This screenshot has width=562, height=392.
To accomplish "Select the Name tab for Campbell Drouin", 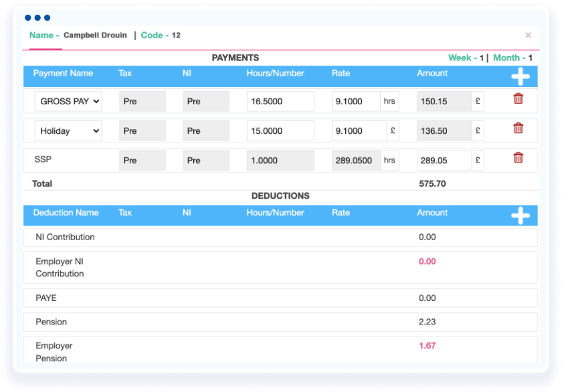I will click(x=44, y=35).
